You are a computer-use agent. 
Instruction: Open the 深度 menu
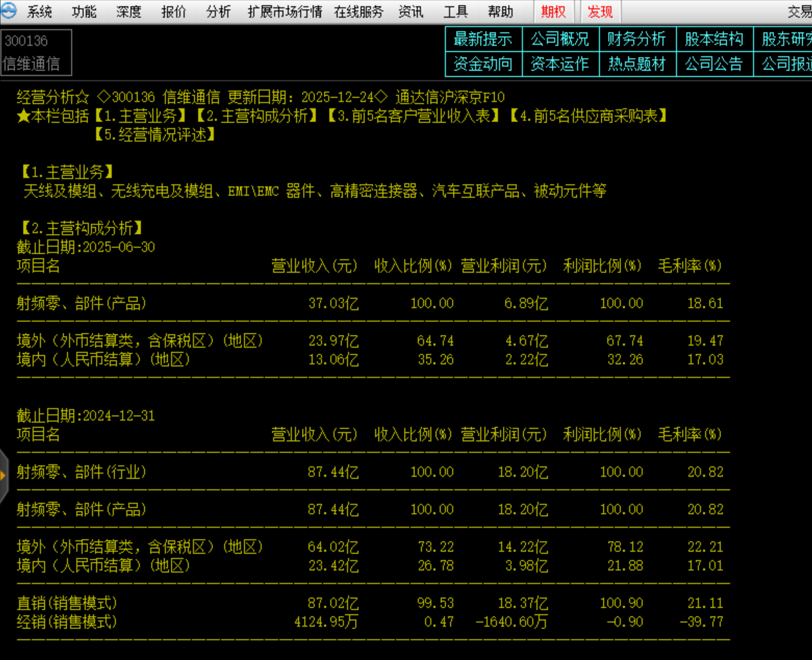pos(129,11)
